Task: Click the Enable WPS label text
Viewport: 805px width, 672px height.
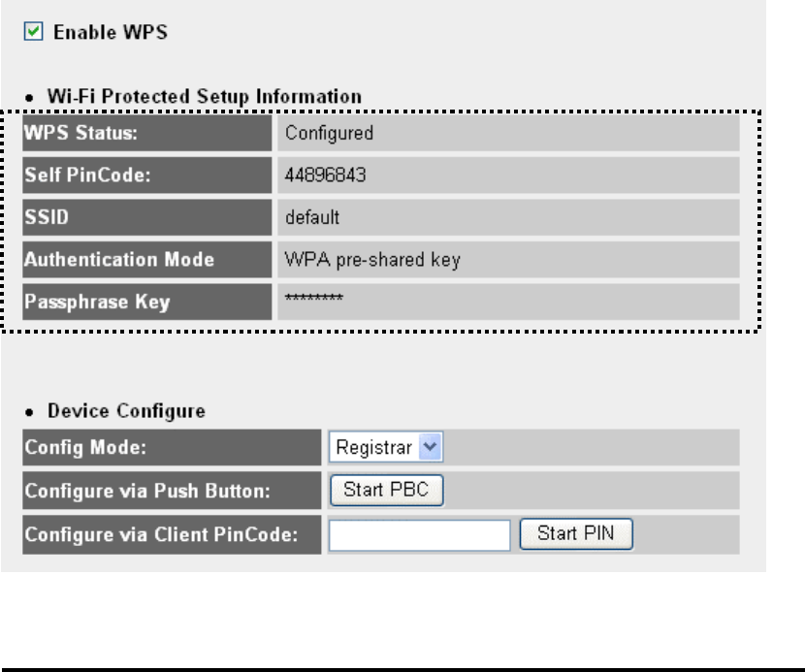Action: (x=111, y=32)
